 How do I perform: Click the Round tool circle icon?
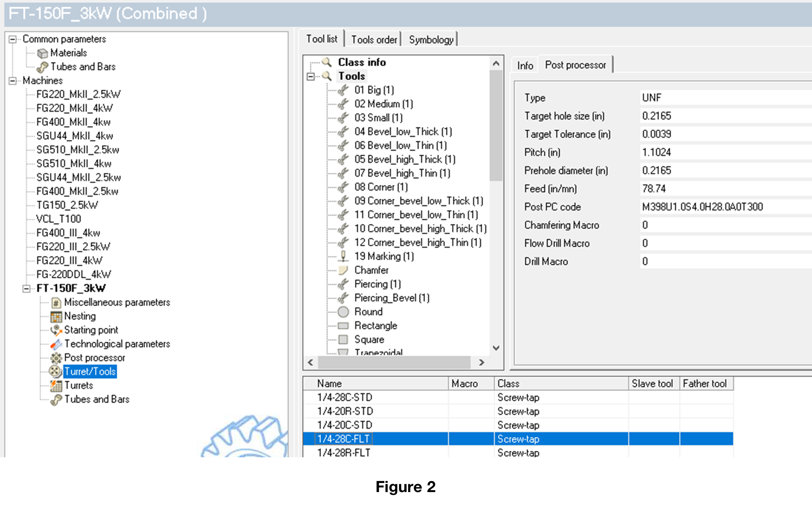tap(343, 312)
